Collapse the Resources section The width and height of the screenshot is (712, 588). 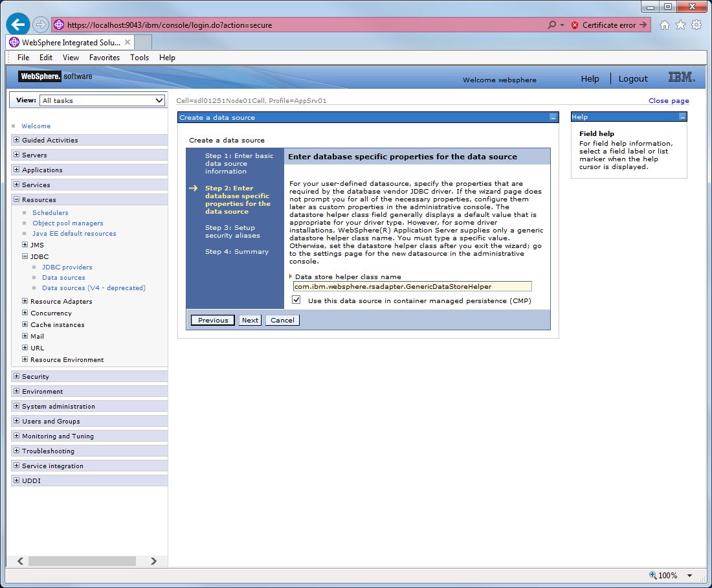click(16, 199)
